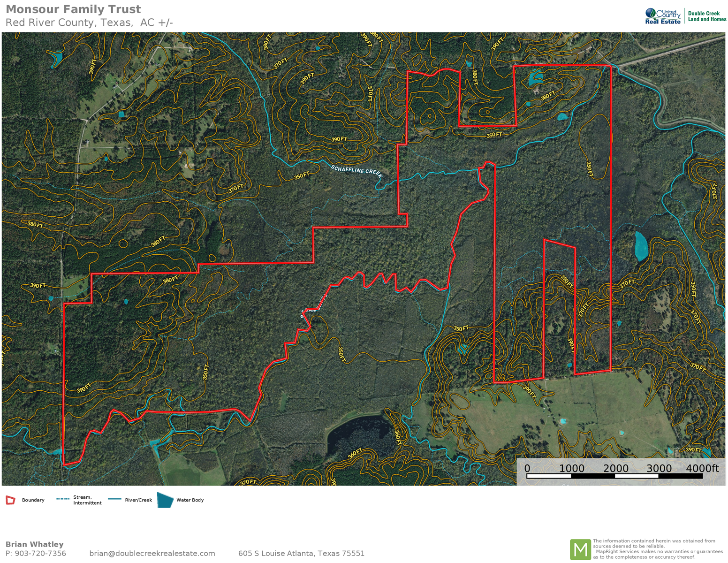This screenshot has width=728, height=563.
Task: Click the Stream, Intermittent dashed line symbol
Action: (63, 499)
